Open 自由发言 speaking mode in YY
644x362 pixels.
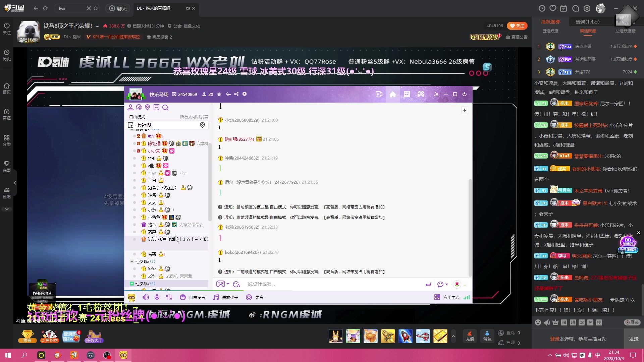[x=193, y=297]
